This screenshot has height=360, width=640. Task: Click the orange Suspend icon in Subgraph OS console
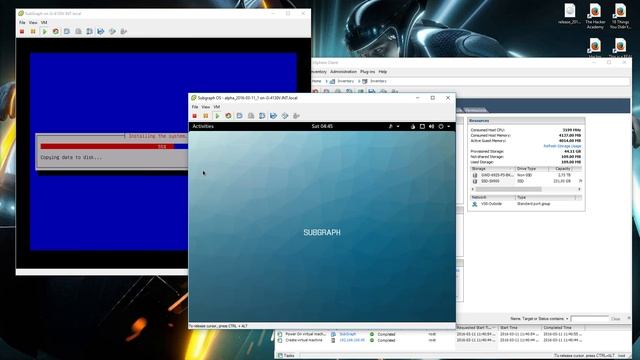[206, 116]
